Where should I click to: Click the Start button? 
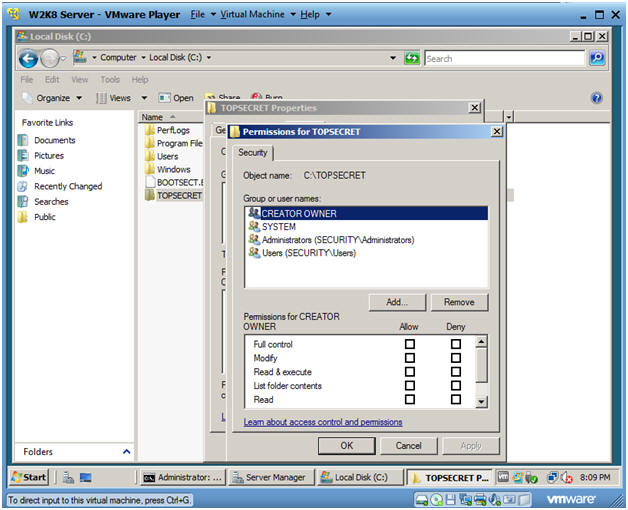(28, 477)
